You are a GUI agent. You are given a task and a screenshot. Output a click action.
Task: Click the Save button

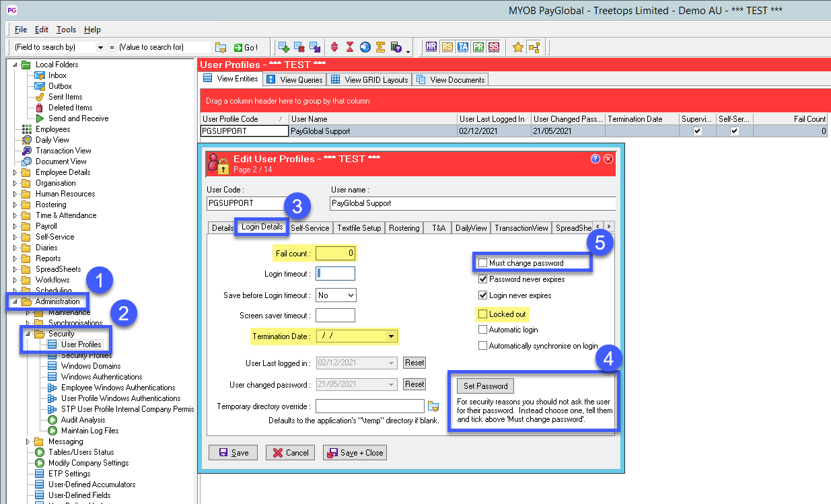(233, 453)
